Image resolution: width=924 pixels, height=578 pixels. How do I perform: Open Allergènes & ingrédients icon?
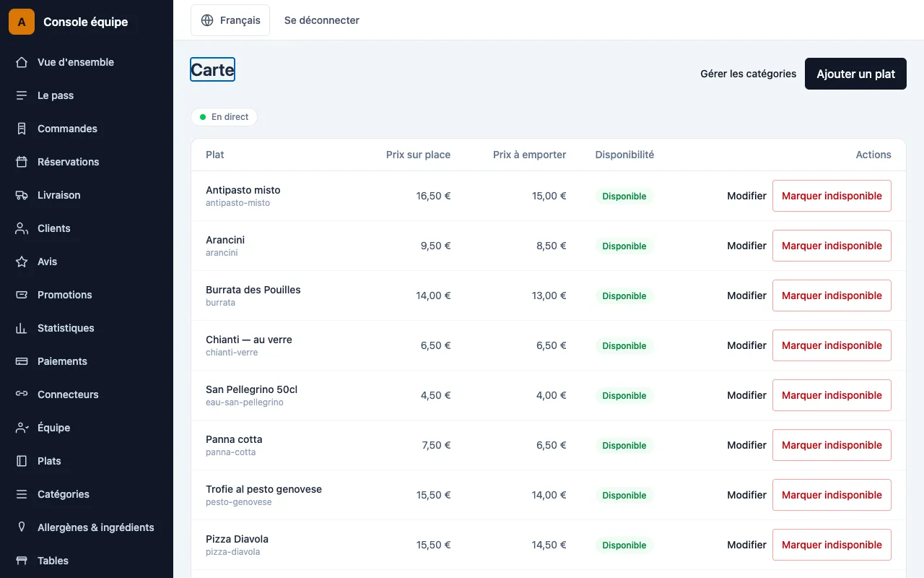(x=22, y=527)
